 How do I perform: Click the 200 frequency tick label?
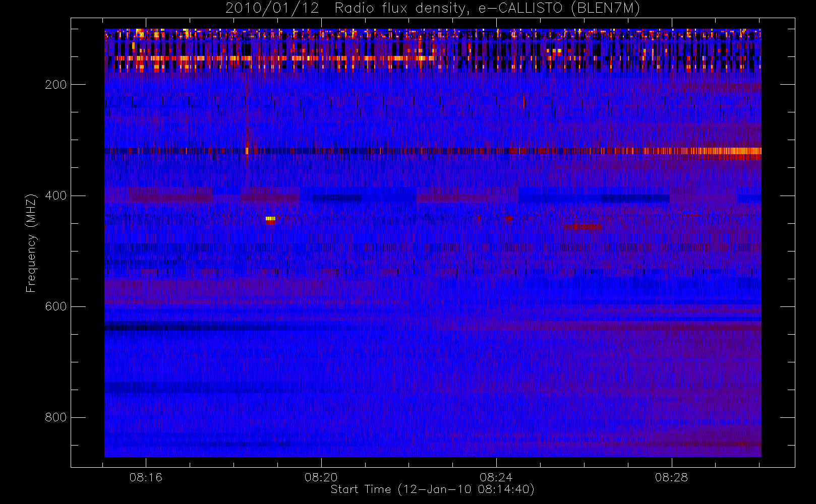coord(55,85)
